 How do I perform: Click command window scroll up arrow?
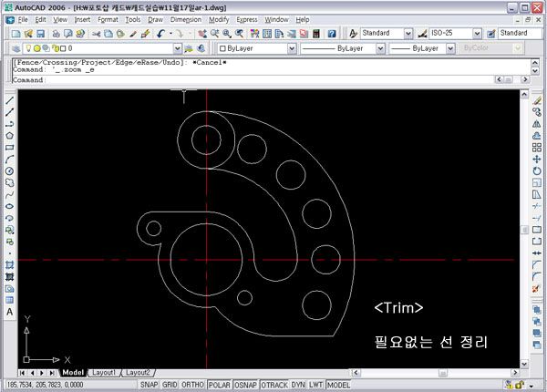pyautogui.click(x=535, y=62)
